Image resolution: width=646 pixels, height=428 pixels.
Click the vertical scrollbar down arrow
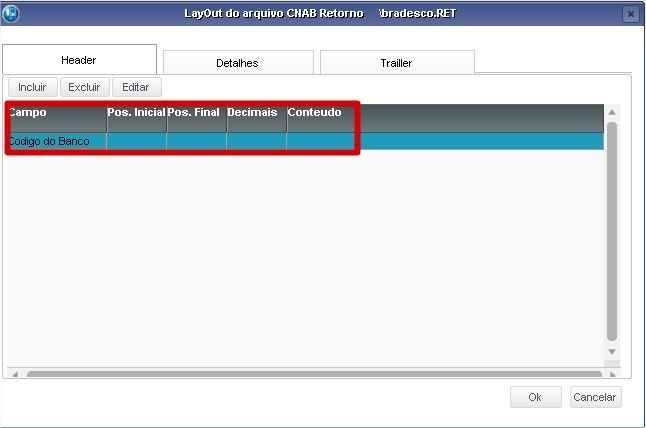point(612,352)
